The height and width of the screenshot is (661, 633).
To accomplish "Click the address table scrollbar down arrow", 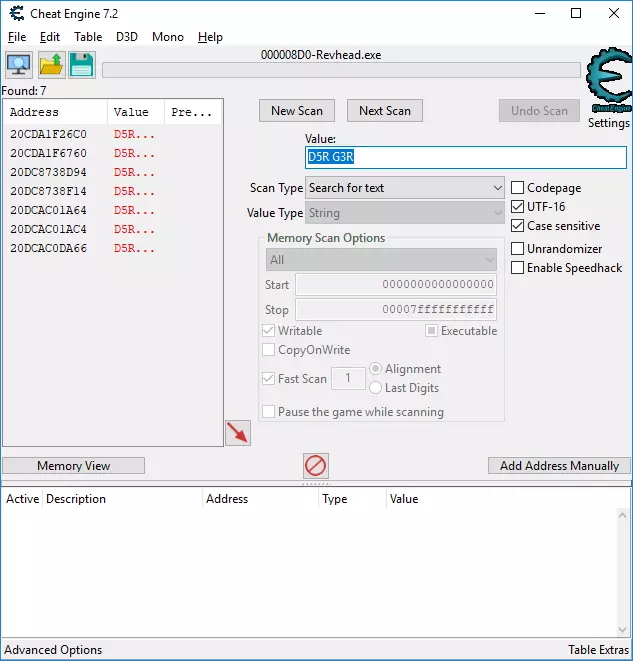I will (x=622, y=629).
